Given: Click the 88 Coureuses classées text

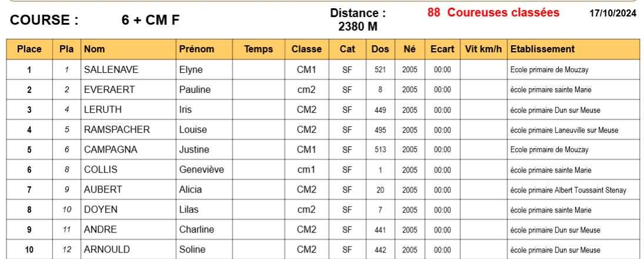Looking at the screenshot, I should pos(493,12).
